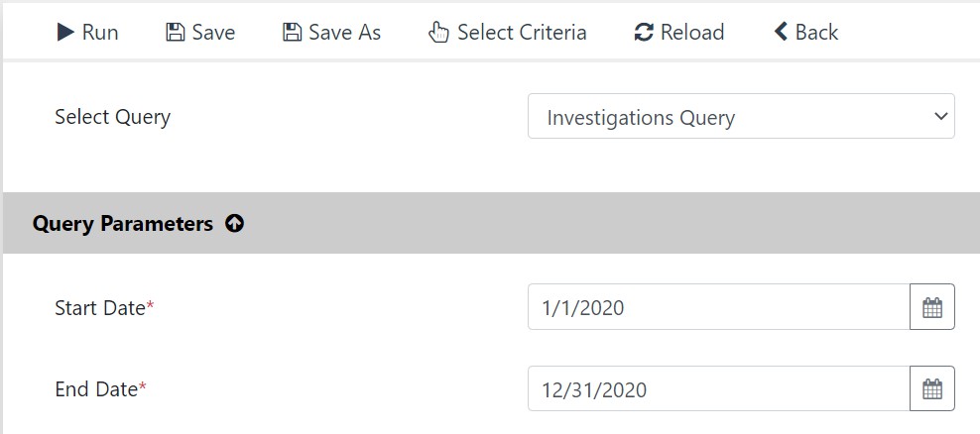Click the Reload text button
980x434 pixels.
tap(692, 32)
